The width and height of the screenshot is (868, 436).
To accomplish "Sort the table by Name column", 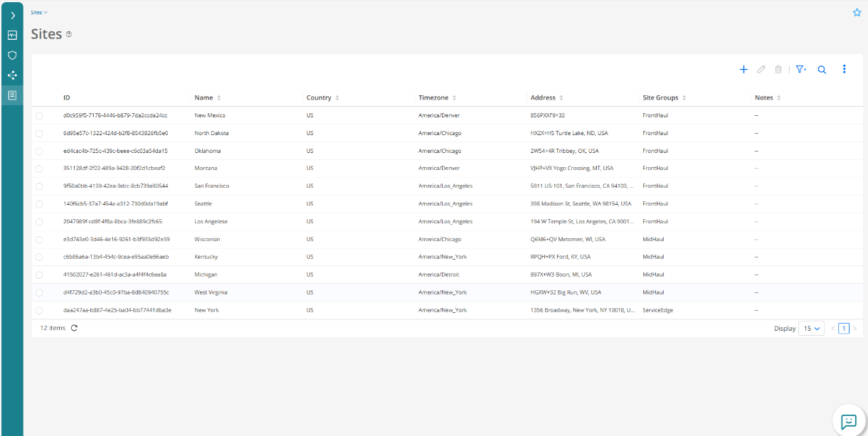I will (x=218, y=97).
